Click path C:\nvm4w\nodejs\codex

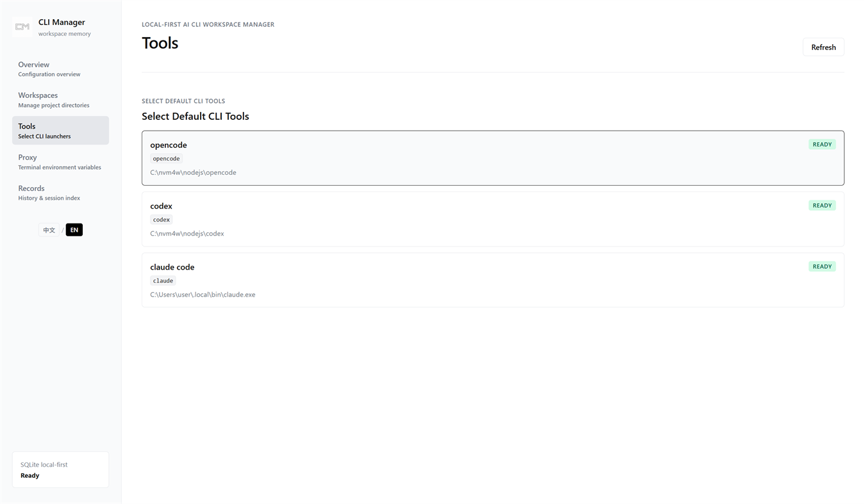click(x=187, y=234)
